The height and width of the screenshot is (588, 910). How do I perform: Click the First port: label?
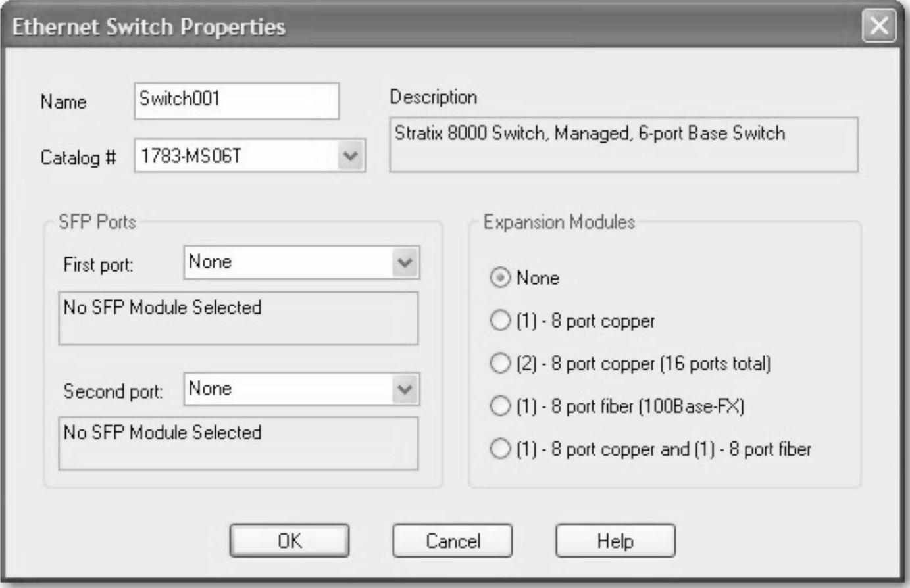(x=98, y=264)
